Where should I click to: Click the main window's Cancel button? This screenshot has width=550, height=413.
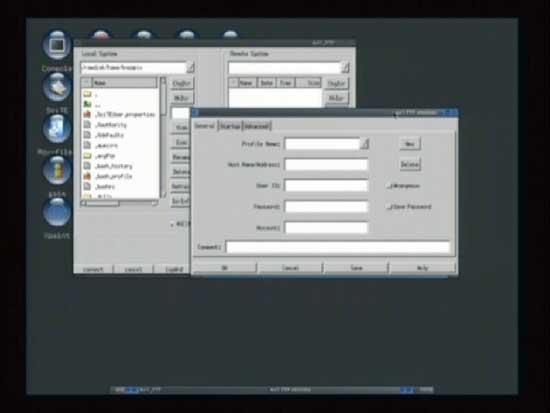(134, 269)
